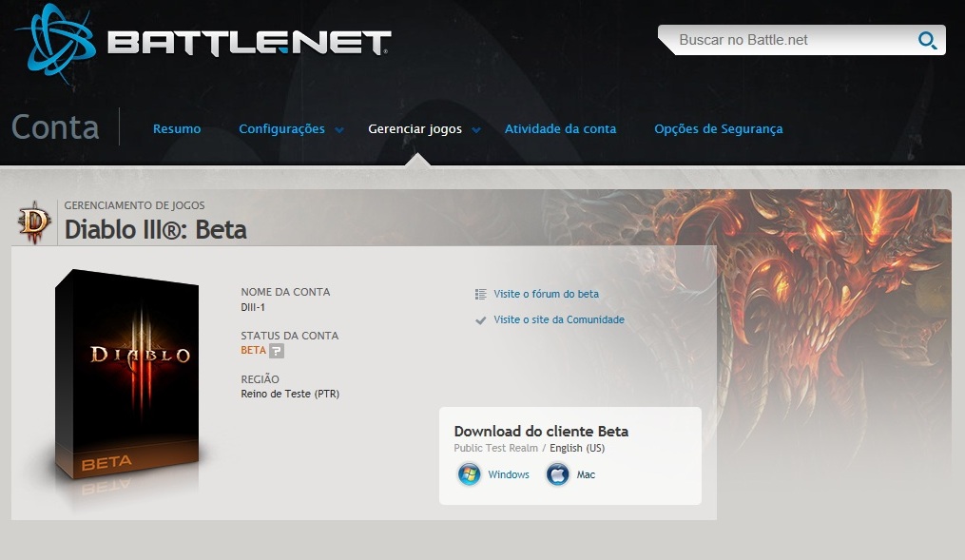The image size is (965, 560).
Task: Click the STATUS DA CONTA label
Action: tap(290, 336)
